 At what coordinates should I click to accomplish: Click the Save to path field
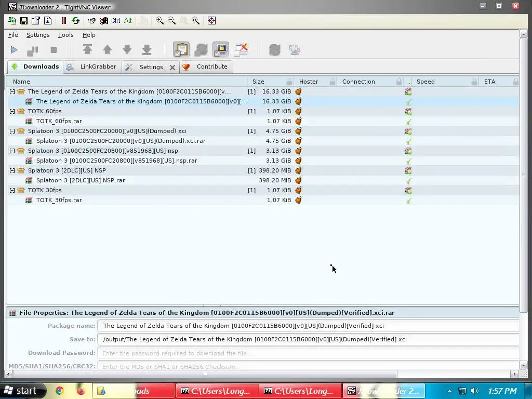coord(308,339)
